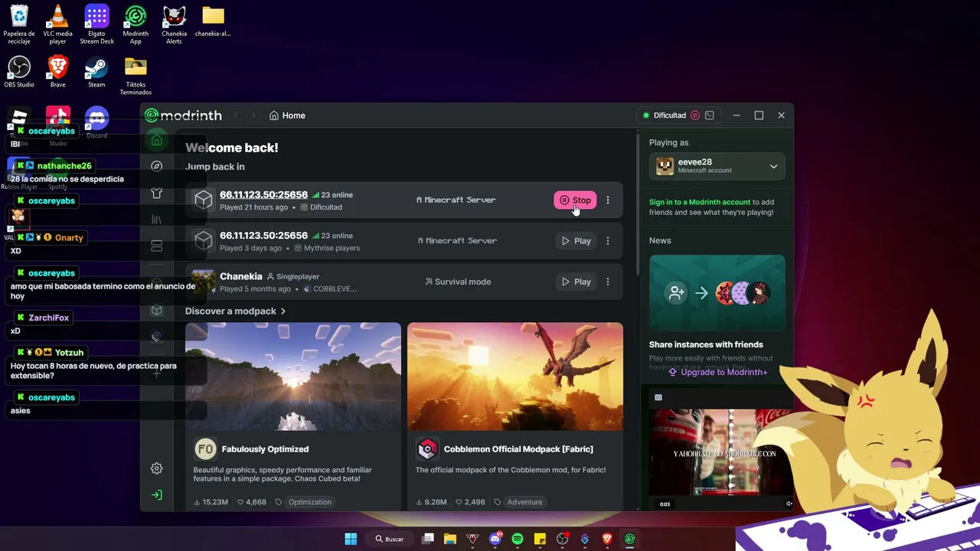Image resolution: width=980 pixels, height=551 pixels.
Task: Open the Task View taskbar icon
Action: point(428,539)
